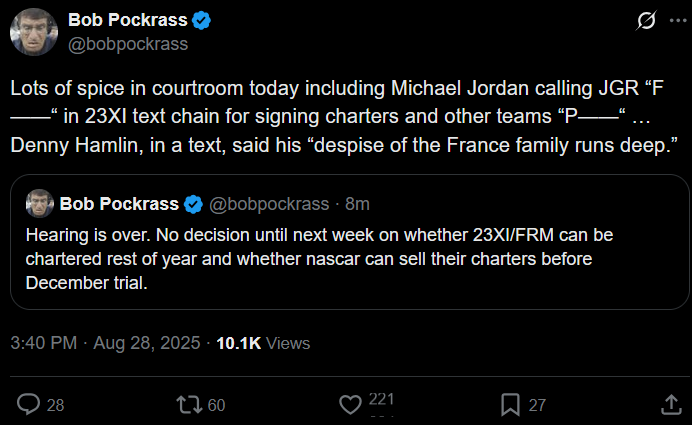Click the 60 reposts count
This screenshot has width=692, height=425.
(x=216, y=405)
